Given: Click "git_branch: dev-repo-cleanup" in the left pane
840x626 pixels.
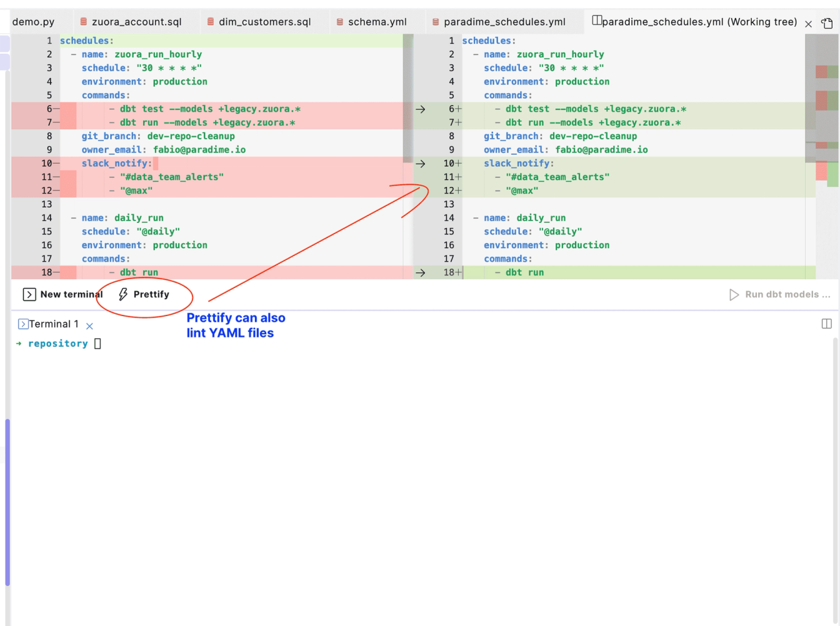Looking at the screenshot, I should pos(158,136).
